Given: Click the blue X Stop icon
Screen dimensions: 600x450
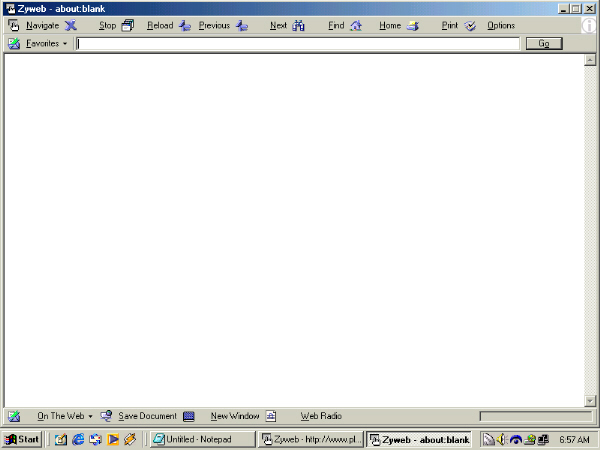Looking at the screenshot, I should point(71,26).
